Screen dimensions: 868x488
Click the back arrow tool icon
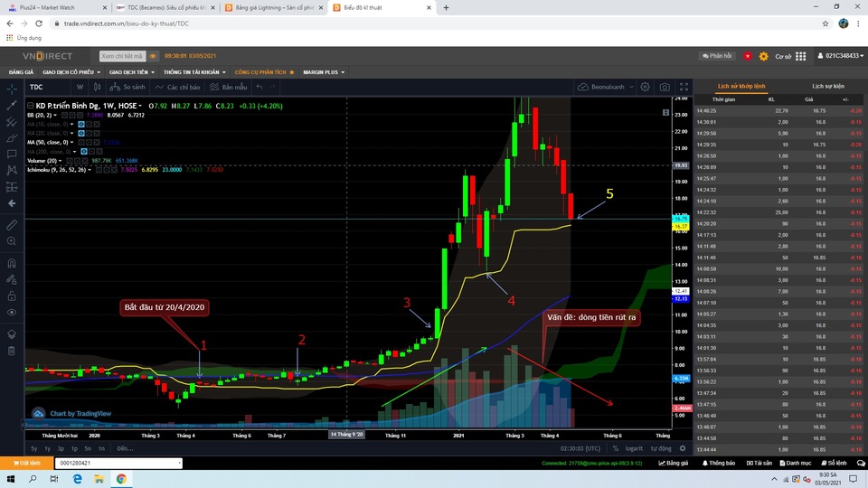[12, 203]
